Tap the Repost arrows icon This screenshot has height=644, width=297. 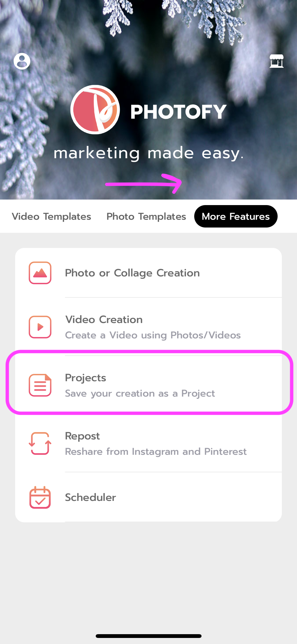coord(40,443)
